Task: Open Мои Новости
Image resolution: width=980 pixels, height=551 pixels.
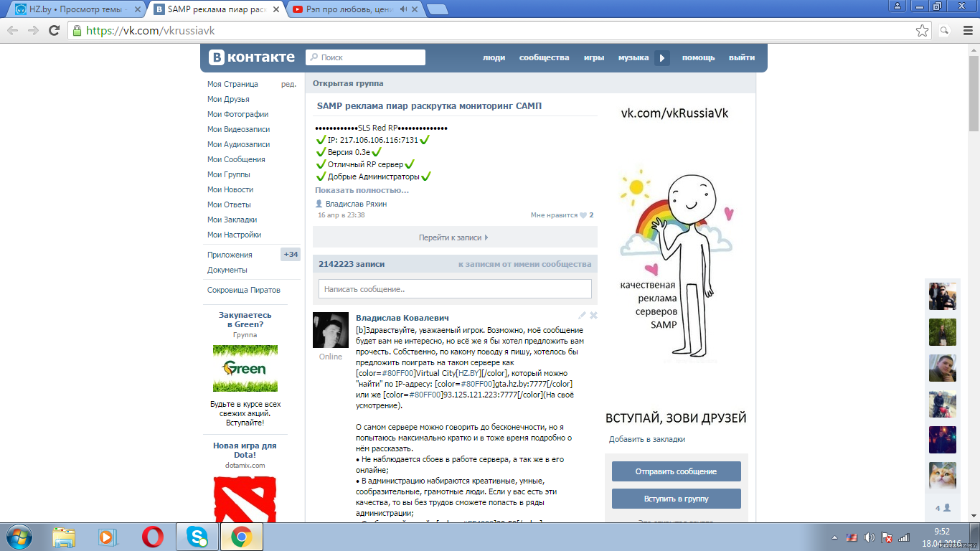Action: (230, 189)
